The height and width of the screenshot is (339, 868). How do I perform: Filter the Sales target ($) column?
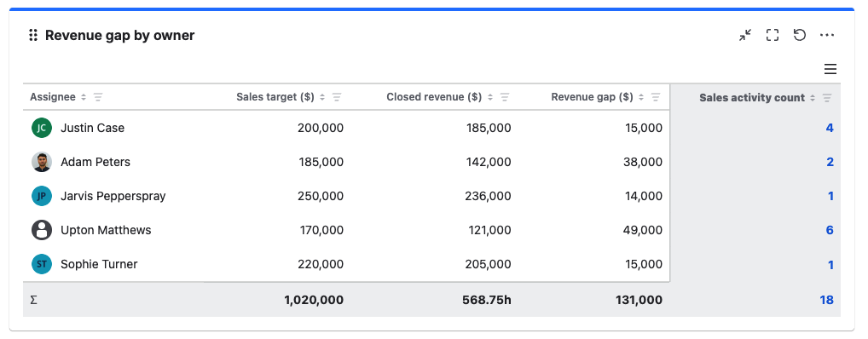click(337, 97)
